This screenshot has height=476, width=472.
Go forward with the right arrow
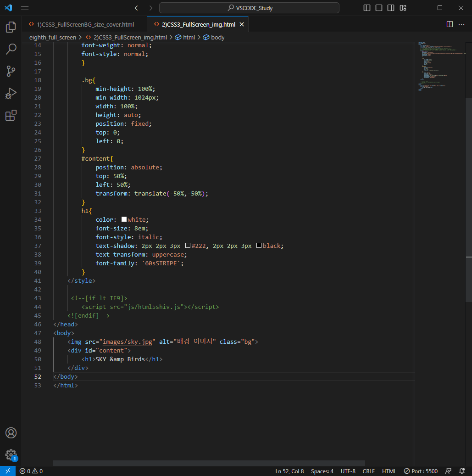tap(150, 8)
